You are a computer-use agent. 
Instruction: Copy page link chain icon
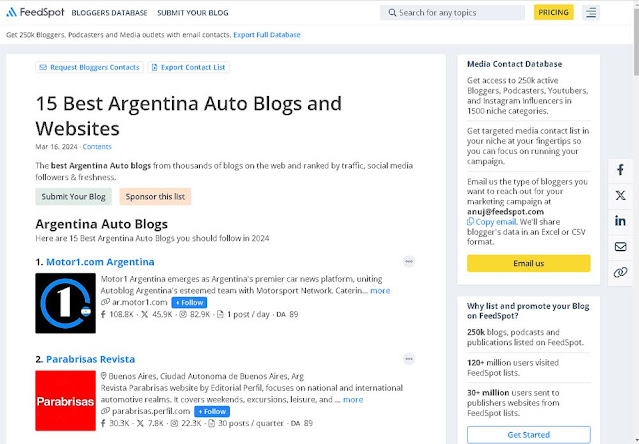coord(620,272)
